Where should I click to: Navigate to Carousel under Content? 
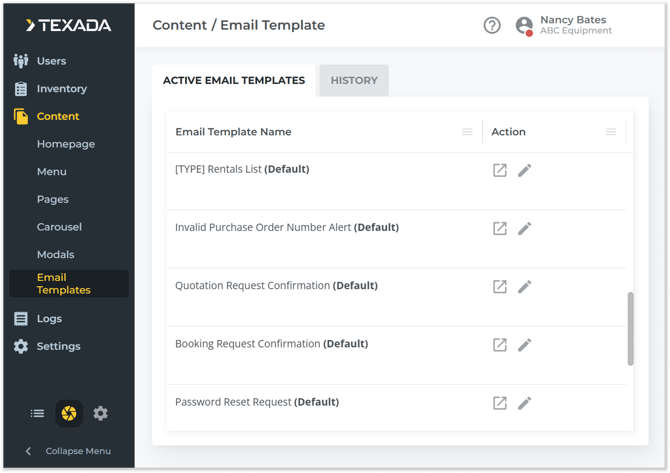pos(59,227)
